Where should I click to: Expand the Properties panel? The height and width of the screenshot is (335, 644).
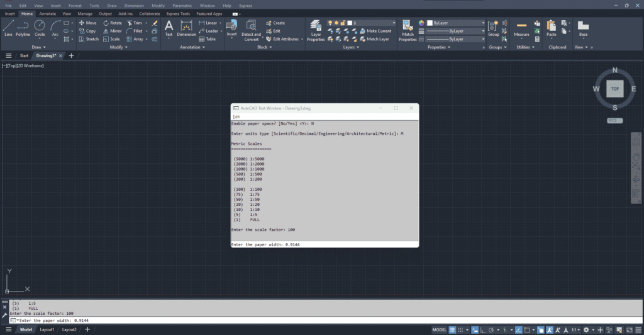coord(439,47)
